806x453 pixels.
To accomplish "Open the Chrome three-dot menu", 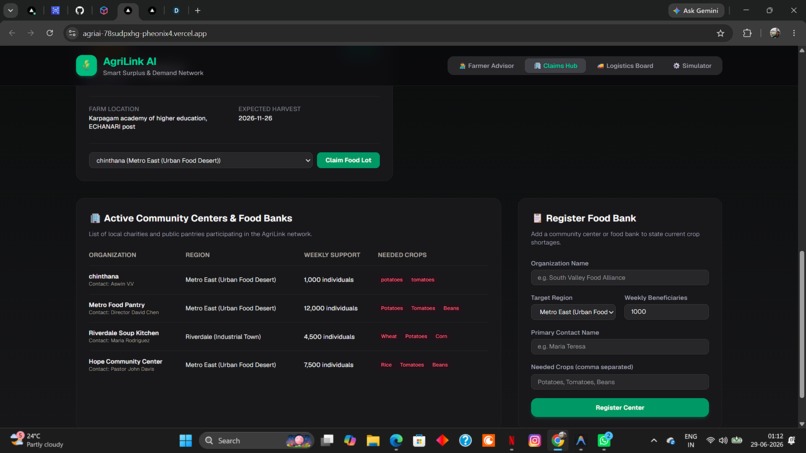I will [794, 33].
